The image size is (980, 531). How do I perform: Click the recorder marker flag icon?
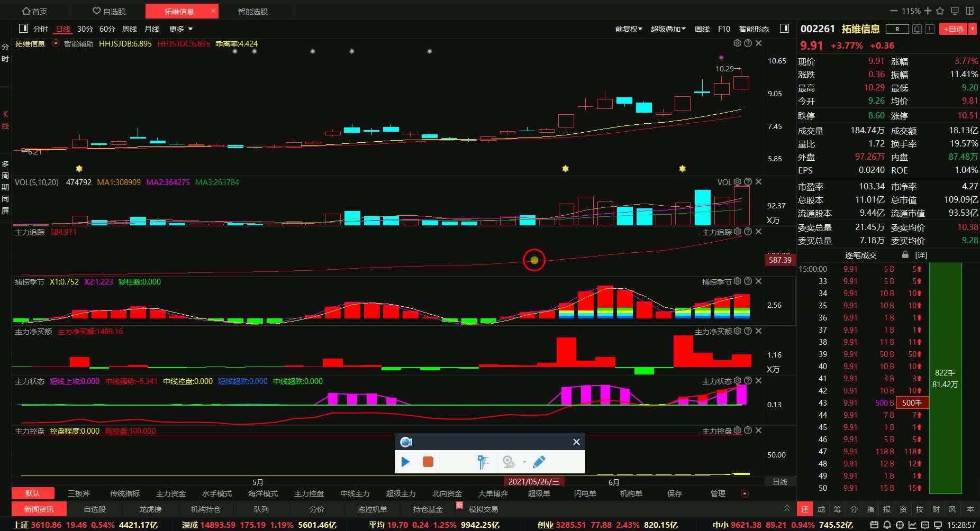pos(483,462)
